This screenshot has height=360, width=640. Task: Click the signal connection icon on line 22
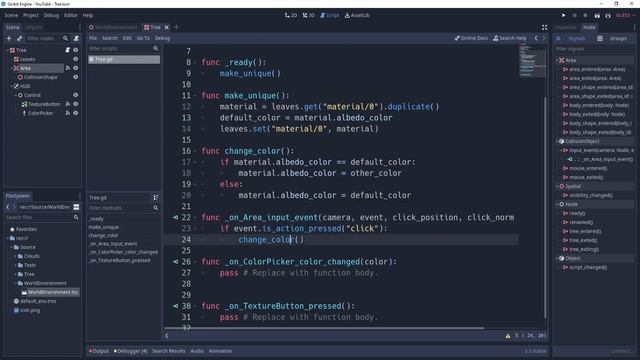[176, 218]
